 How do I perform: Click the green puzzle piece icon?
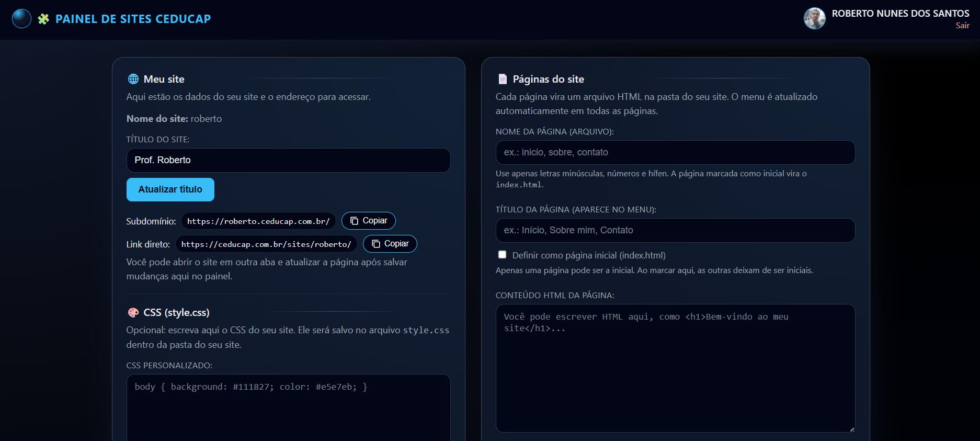[x=43, y=19]
